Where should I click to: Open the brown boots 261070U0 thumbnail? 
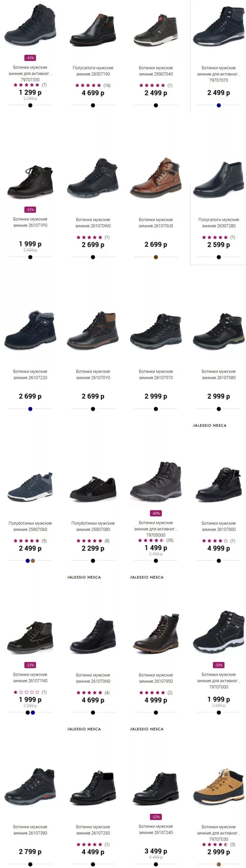click(156, 177)
